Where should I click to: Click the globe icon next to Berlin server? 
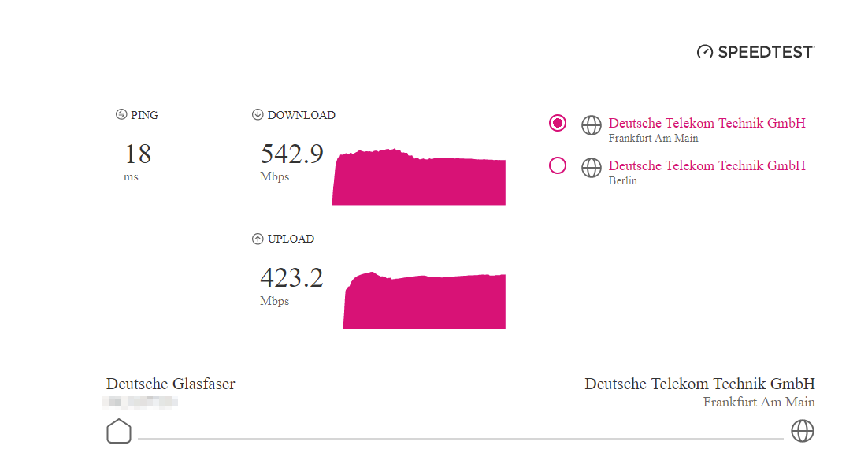[592, 168]
